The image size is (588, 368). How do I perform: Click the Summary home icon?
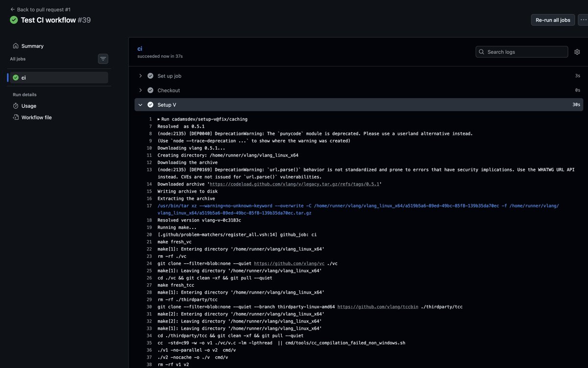pos(16,46)
